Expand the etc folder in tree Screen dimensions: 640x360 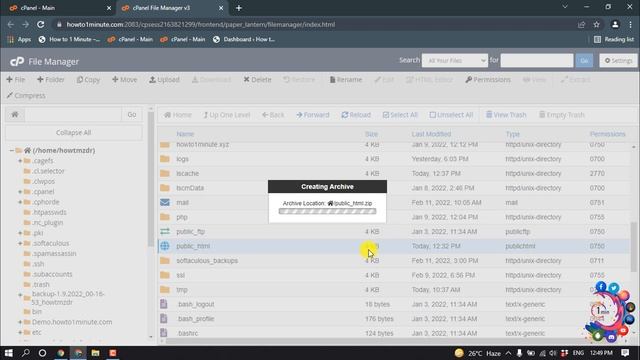point(20,332)
